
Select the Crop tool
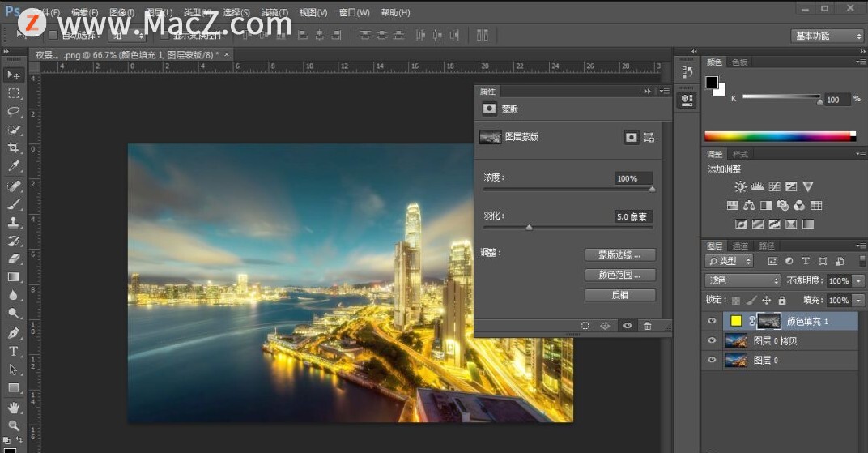click(x=13, y=147)
